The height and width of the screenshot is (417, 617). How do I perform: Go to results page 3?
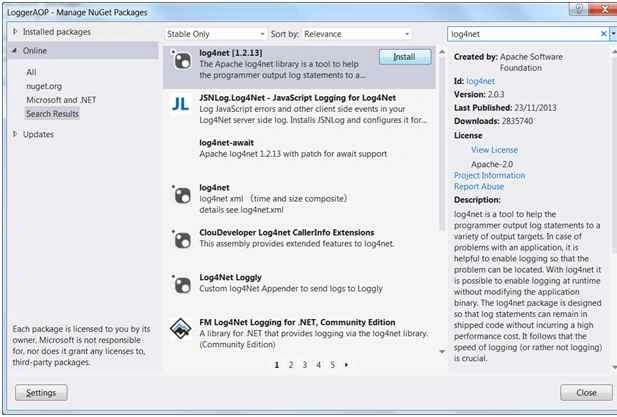click(x=305, y=365)
